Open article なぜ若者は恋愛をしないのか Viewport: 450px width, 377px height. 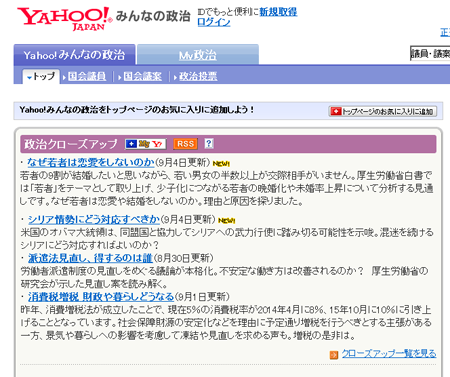click(91, 162)
